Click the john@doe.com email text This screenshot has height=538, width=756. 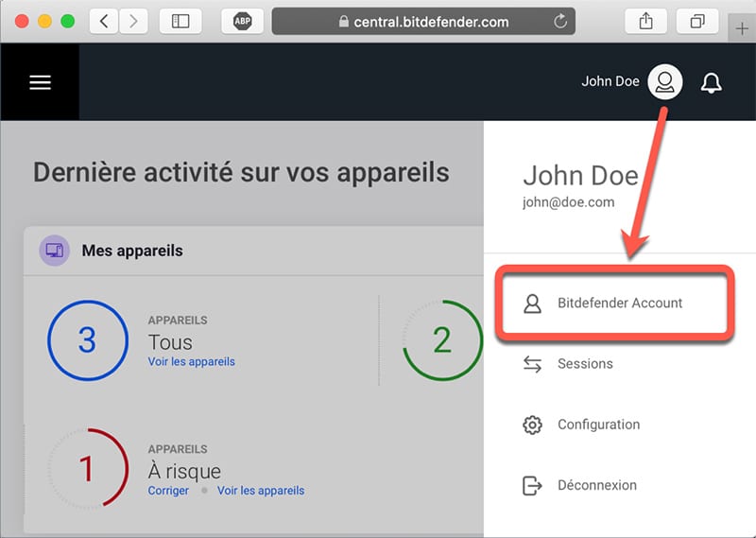point(569,202)
